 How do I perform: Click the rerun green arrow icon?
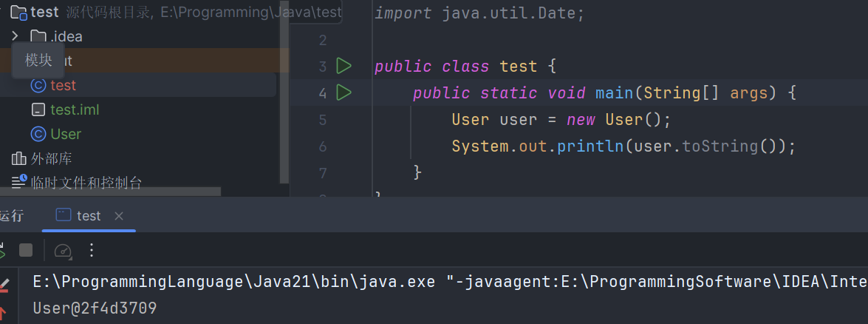[2, 252]
